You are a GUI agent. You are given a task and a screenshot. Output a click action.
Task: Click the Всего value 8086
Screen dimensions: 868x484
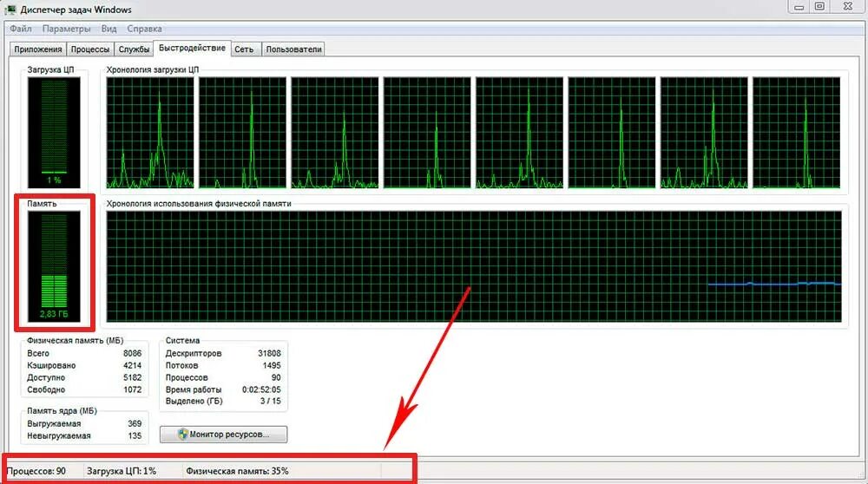pyautogui.click(x=132, y=353)
